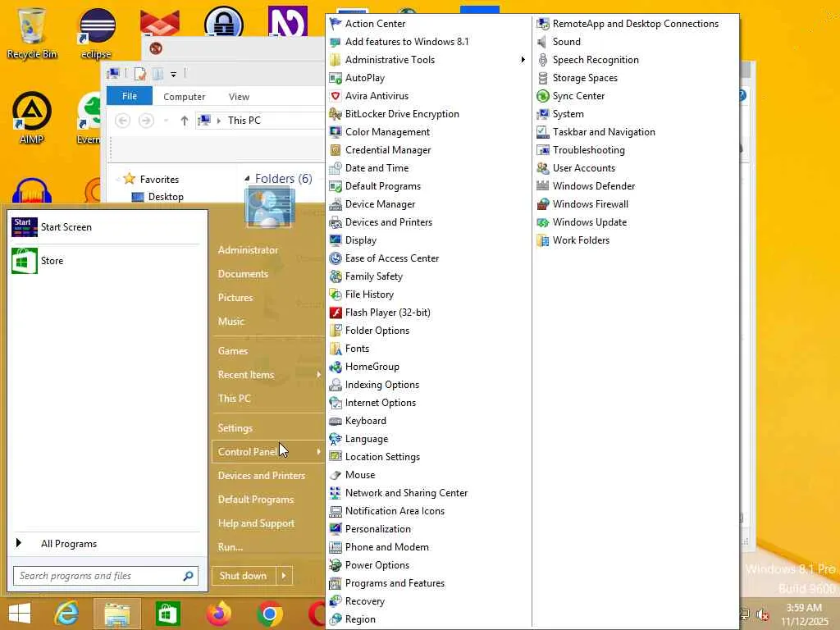
Task: Click the search magnifier icon in Start menu
Action: (188, 576)
